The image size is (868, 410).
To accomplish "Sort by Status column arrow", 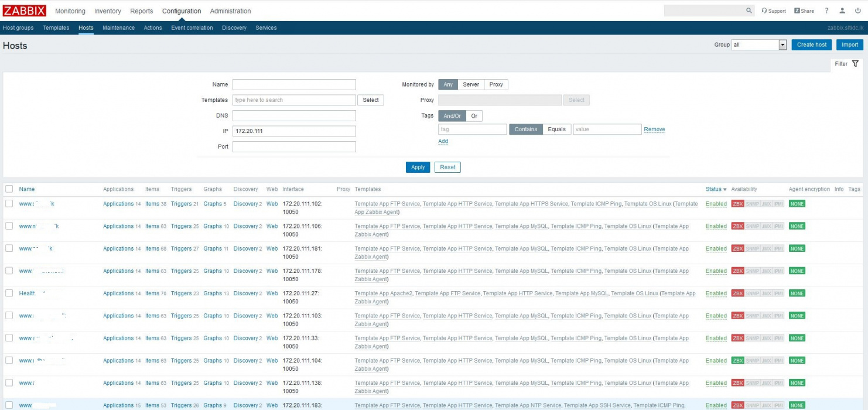I will (725, 189).
